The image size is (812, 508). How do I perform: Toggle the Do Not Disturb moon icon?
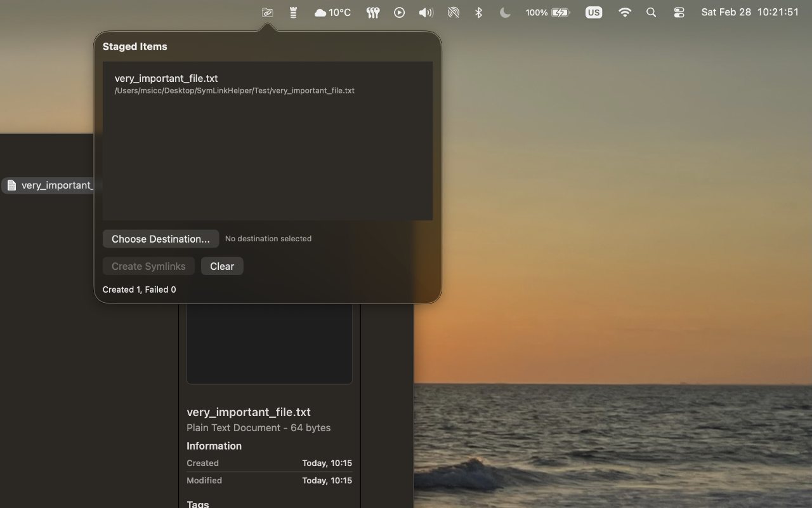[x=504, y=12]
